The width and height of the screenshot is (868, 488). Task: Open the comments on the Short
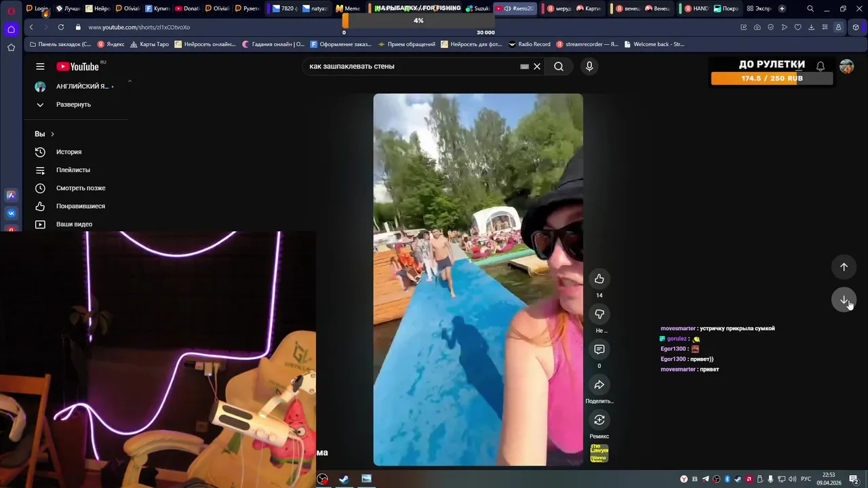[599, 349]
